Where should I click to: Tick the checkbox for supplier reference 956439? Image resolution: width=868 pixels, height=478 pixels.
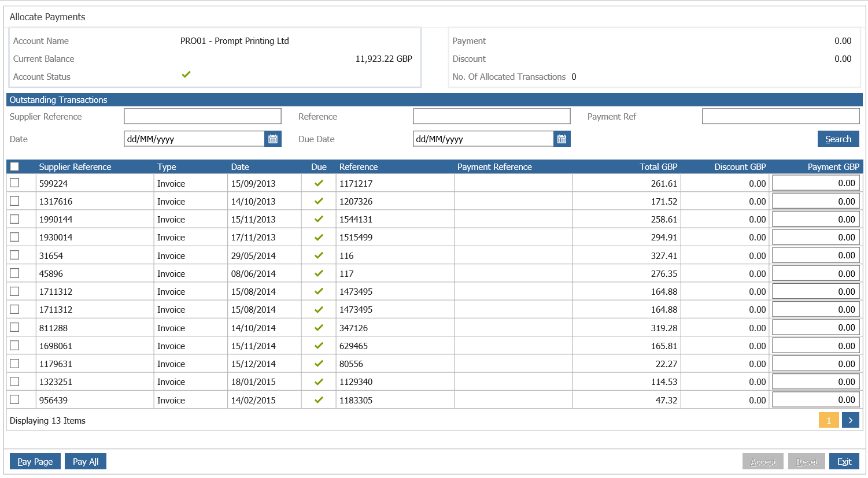[14, 399]
